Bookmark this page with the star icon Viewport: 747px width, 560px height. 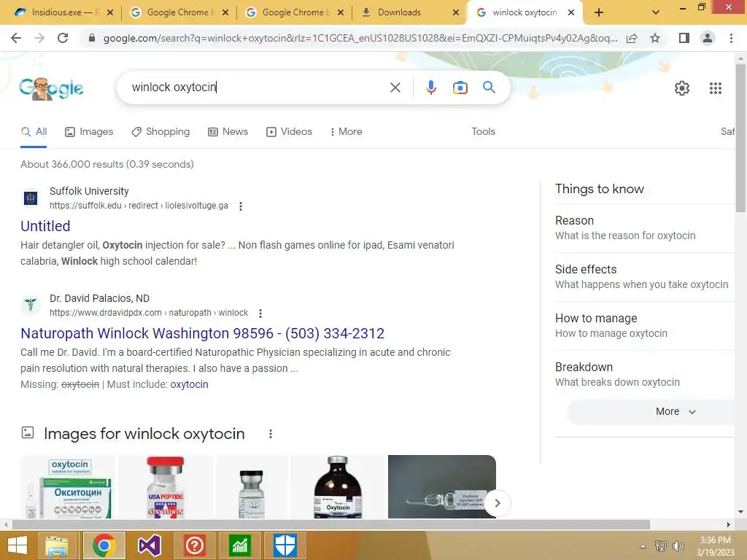(x=655, y=38)
